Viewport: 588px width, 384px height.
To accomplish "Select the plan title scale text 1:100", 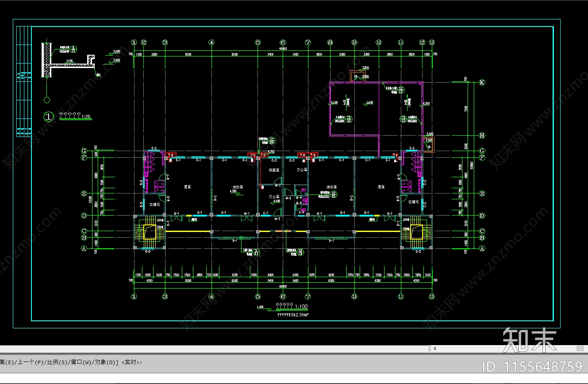I will [x=301, y=306].
